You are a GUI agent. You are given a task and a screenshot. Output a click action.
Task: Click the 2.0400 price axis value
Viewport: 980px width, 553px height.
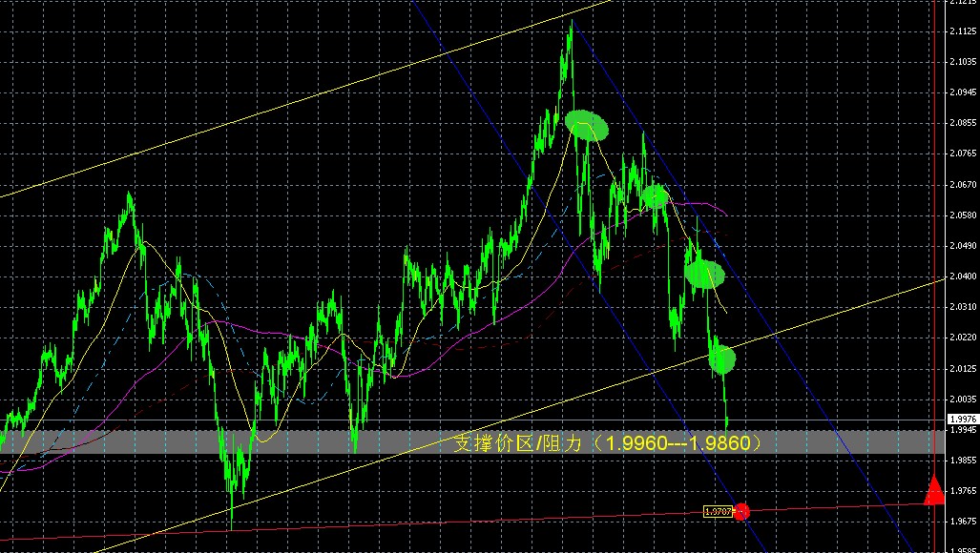[963, 276]
